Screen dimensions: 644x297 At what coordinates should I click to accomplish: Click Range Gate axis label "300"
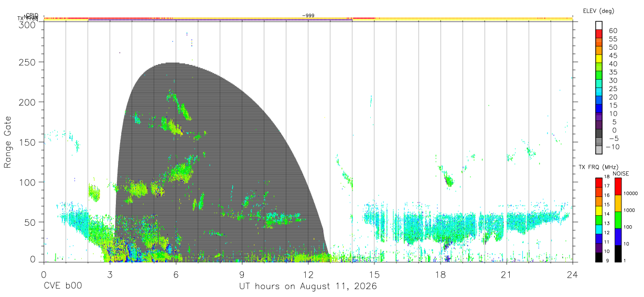coord(26,25)
